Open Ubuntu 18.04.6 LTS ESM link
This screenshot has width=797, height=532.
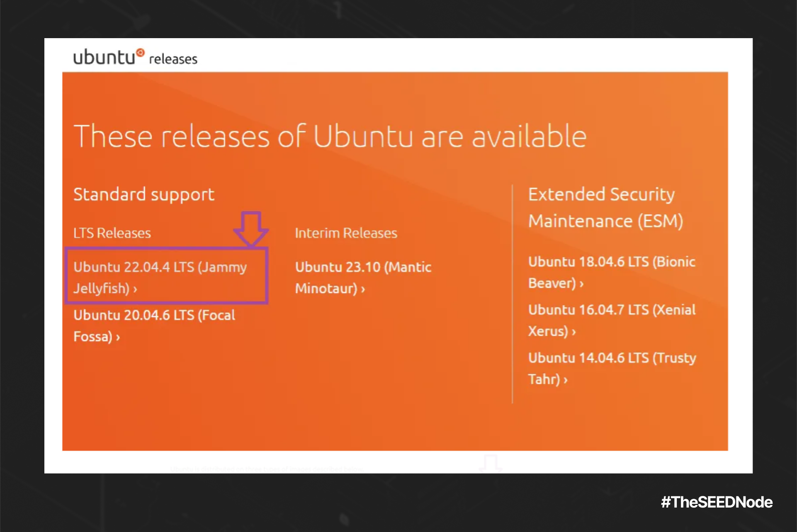(x=612, y=272)
